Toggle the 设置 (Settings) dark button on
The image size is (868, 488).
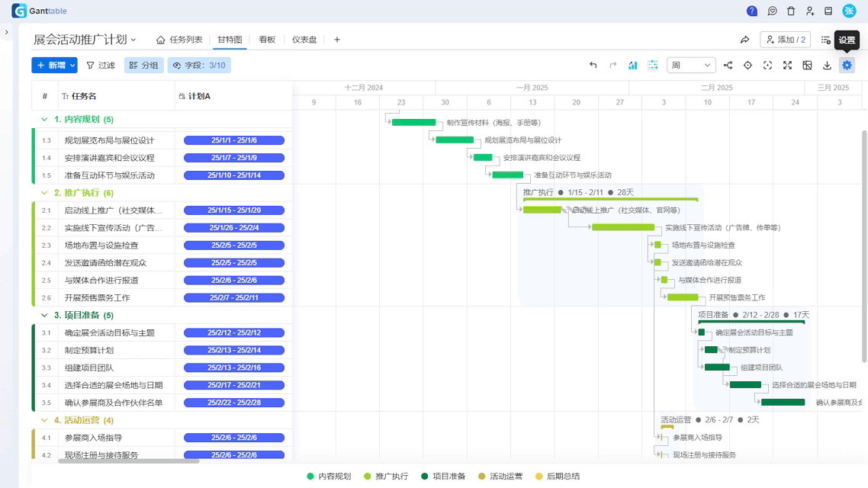pyautogui.click(x=847, y=38)
